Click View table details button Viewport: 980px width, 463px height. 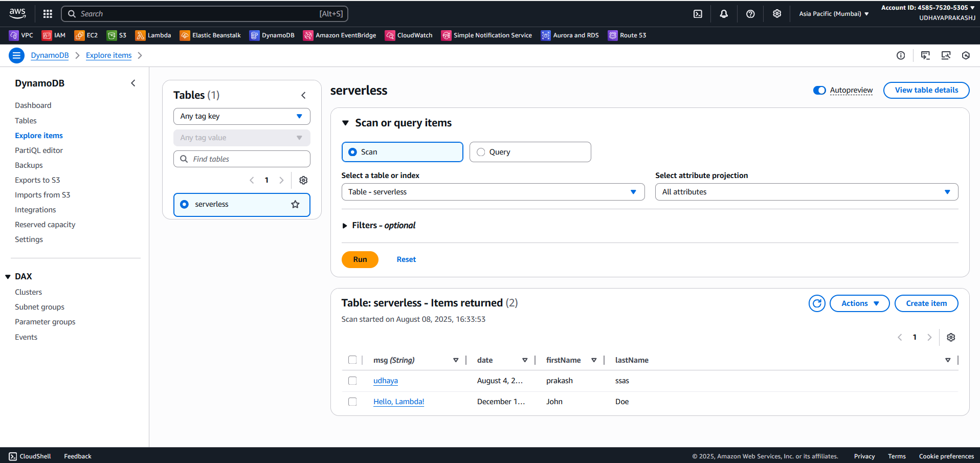(926, 90)
